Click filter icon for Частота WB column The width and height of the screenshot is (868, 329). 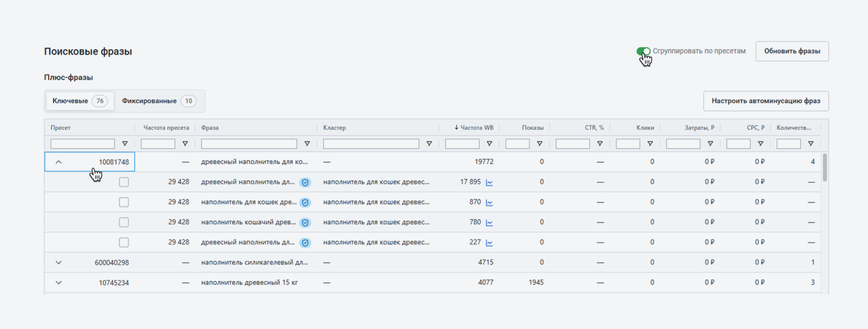click(x=489, y=144)
